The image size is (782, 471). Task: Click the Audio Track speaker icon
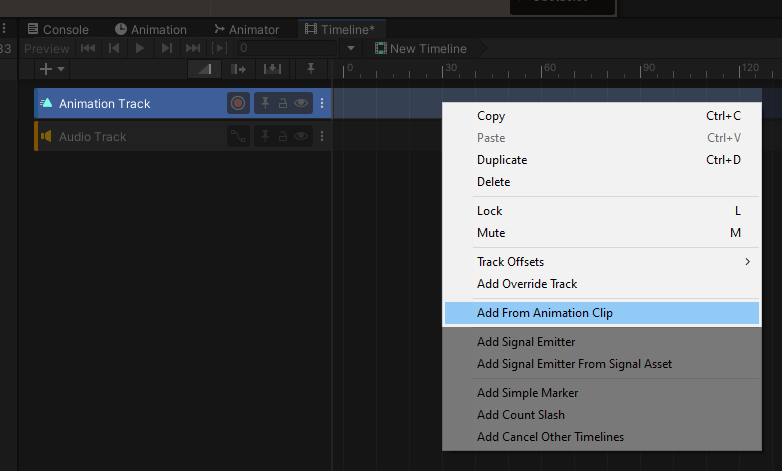click(46, 137)
